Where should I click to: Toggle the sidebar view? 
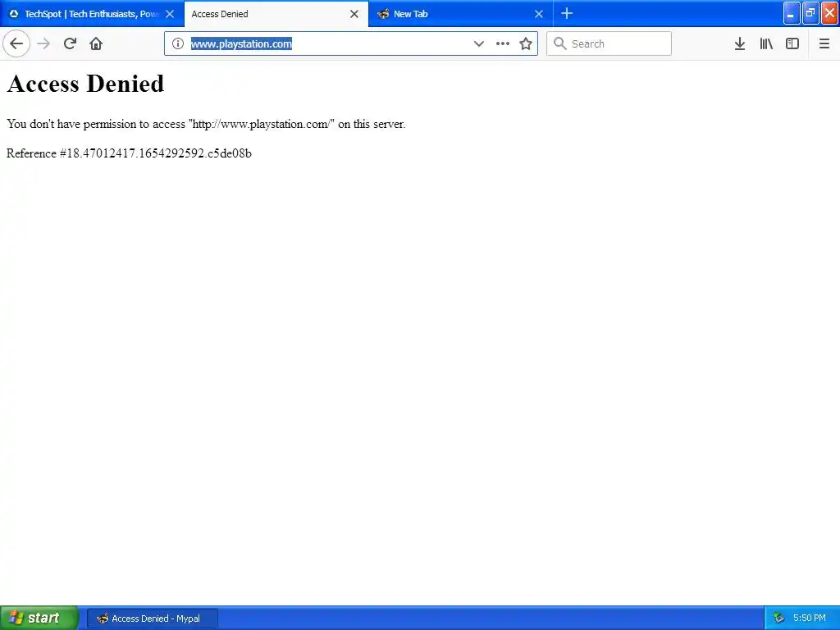click(792, 43)
